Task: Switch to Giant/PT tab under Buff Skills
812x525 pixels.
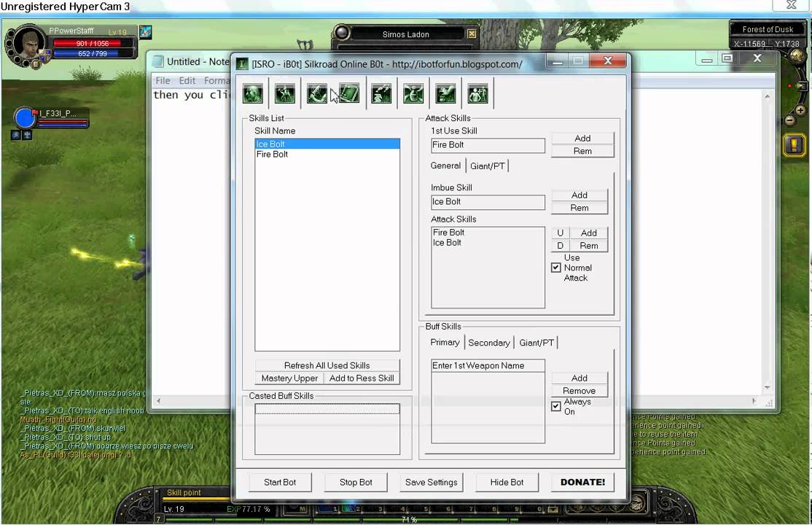Action: pos(536,343)
